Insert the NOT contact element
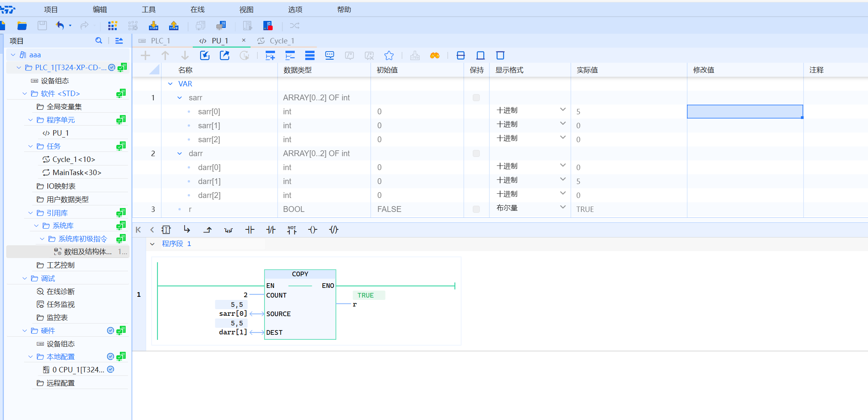The image size is (868, 420). point(292,230)
